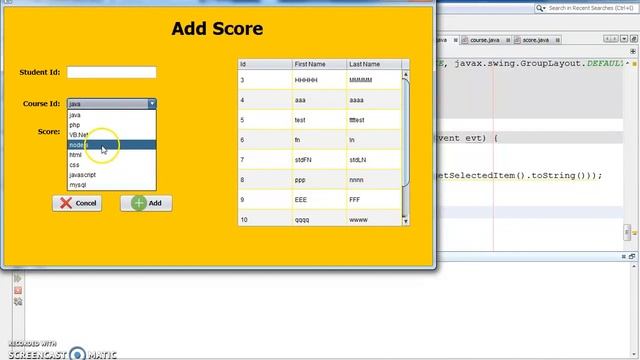This screenshot has width=640, height=360.
Task: Select the row with first name ppp
Action: coord(320,180)
